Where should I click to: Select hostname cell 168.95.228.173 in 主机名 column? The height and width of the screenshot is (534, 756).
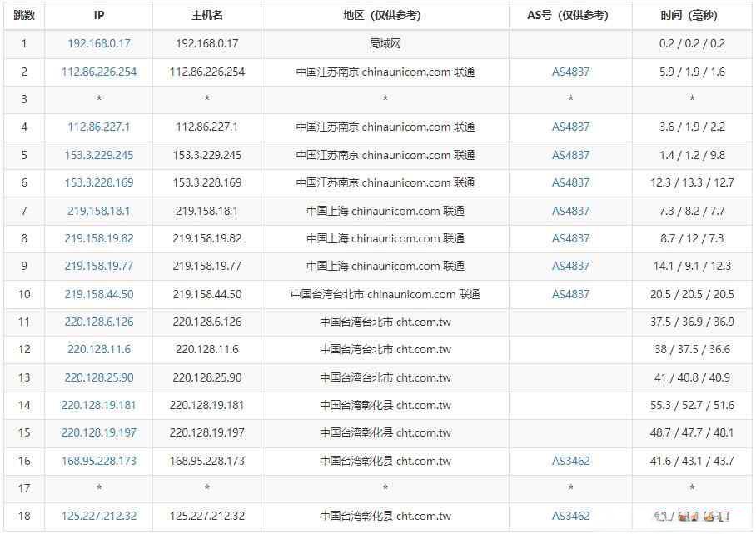pyautogui.click(x=207, y=462)
